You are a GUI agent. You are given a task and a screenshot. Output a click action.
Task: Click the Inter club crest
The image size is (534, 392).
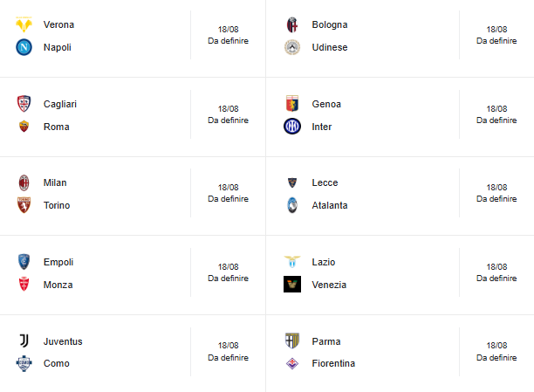[292, 127]
